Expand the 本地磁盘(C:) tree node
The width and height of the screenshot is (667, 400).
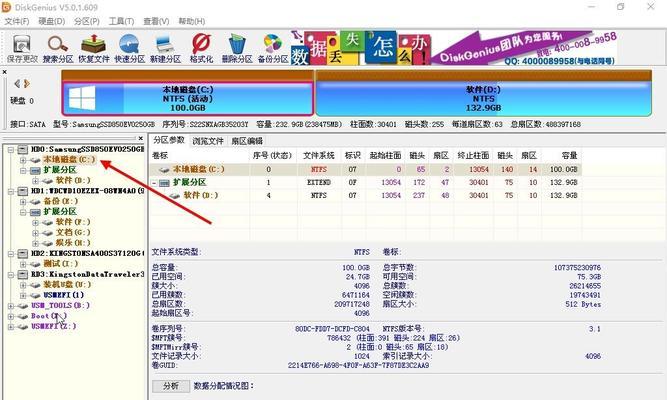coord(23,160)
